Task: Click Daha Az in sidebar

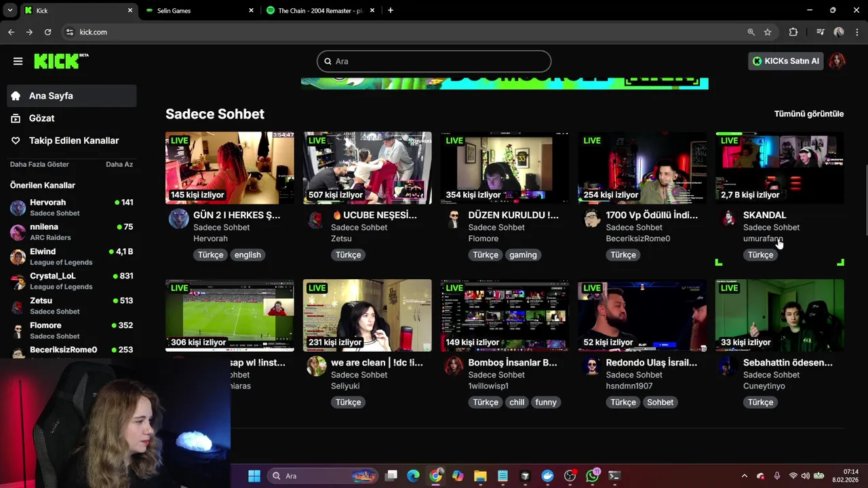Action: [119, 164]
